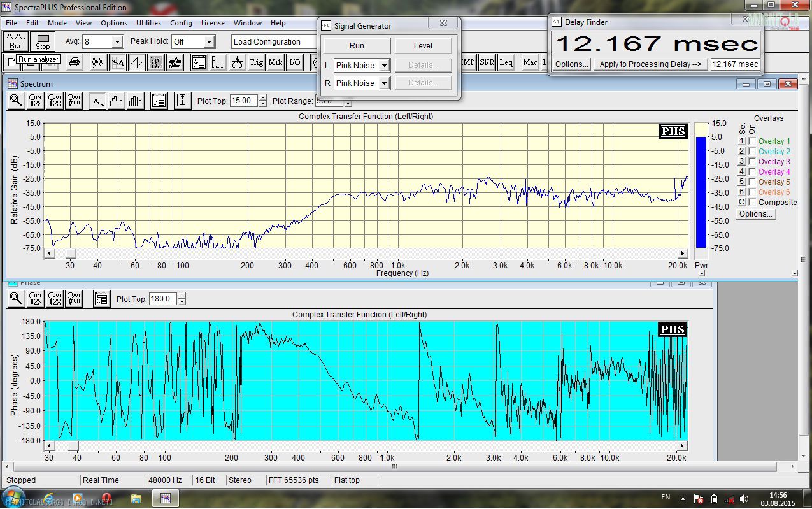Open the Utilities menu
812x509 pixels.
tap(148, 23)
